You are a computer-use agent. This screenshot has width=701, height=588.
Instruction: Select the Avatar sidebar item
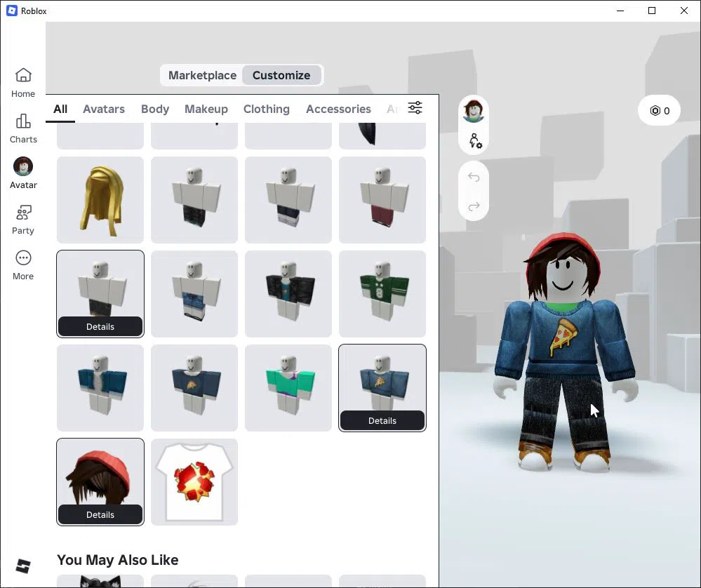pos(23,173)
